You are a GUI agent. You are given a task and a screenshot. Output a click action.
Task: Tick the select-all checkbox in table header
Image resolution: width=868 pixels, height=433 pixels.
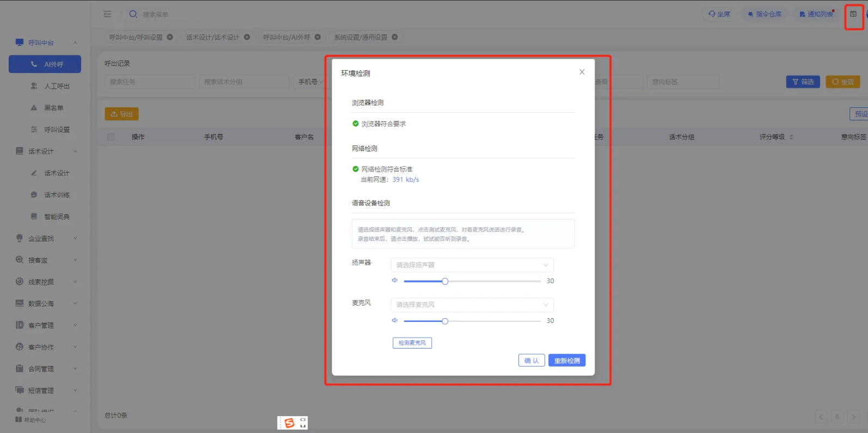coord(111,137)
